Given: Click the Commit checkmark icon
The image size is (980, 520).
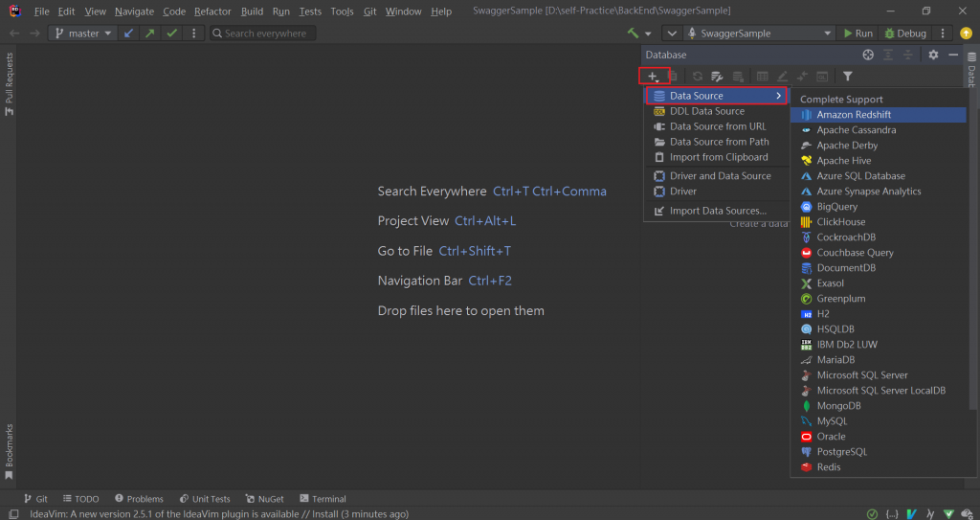Looking at the screenshot, I should tap(172, 34).
